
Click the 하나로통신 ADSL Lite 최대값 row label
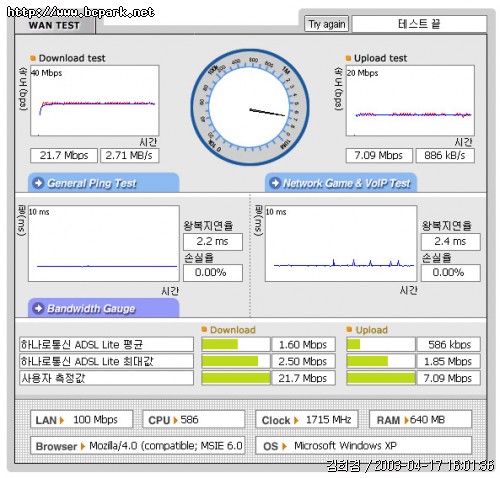click(x=106, y=361)
